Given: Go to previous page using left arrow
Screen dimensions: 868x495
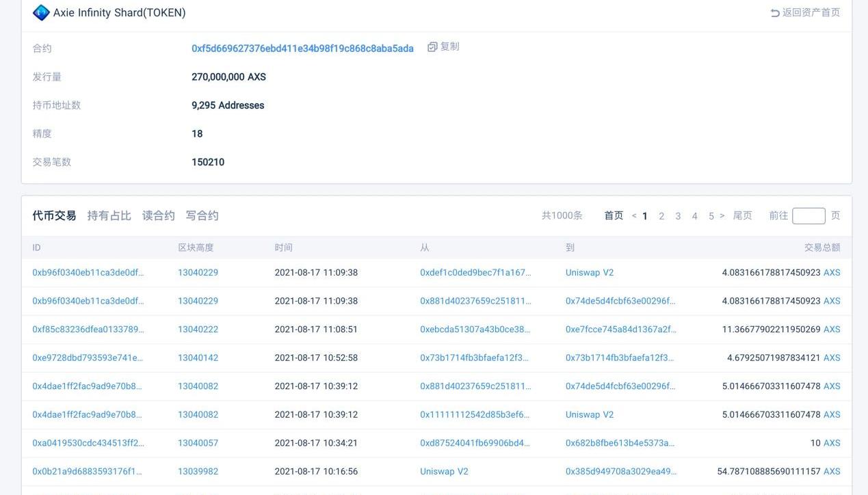Looking at the screenshot, I should tap(634, 216).
